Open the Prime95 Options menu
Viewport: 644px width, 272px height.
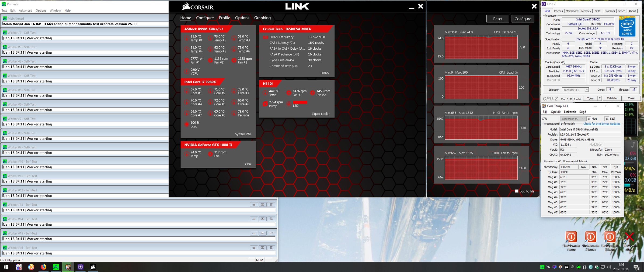pyautogui.click(x=41, y=11)
